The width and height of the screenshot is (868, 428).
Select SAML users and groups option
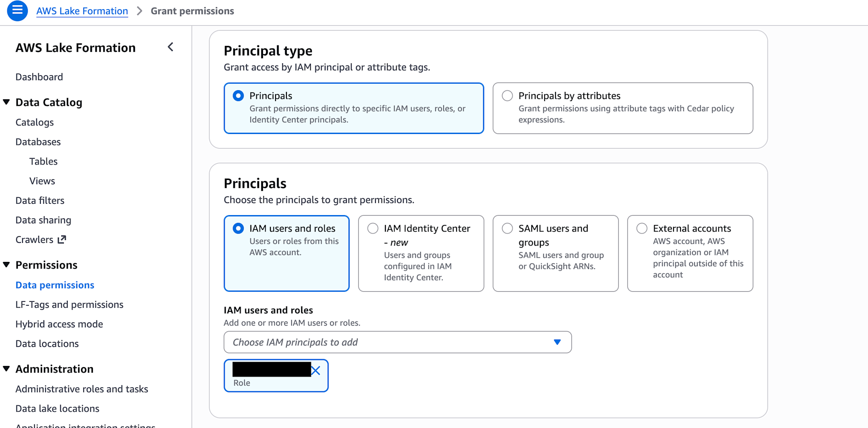click(x=507, y=229)
